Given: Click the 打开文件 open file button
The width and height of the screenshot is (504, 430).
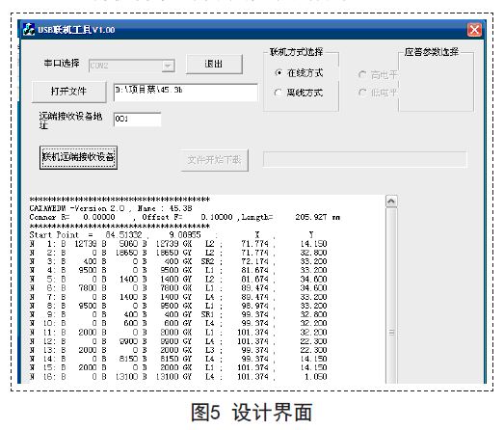Looking at the screenshot, I should pyautogui.click(x=68, y=92).
